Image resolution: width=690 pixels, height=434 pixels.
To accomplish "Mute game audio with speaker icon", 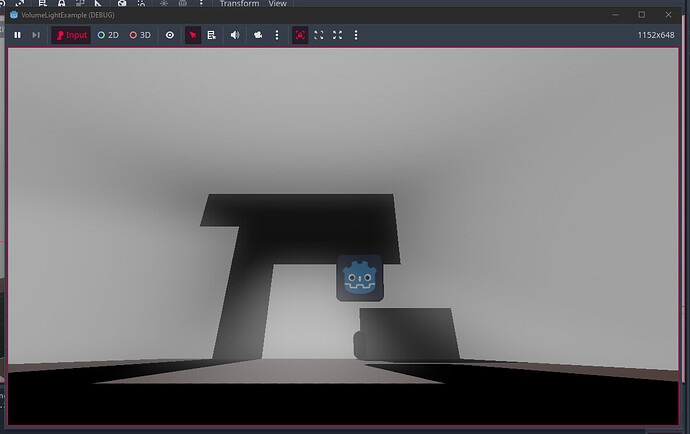I will point(235,35).
